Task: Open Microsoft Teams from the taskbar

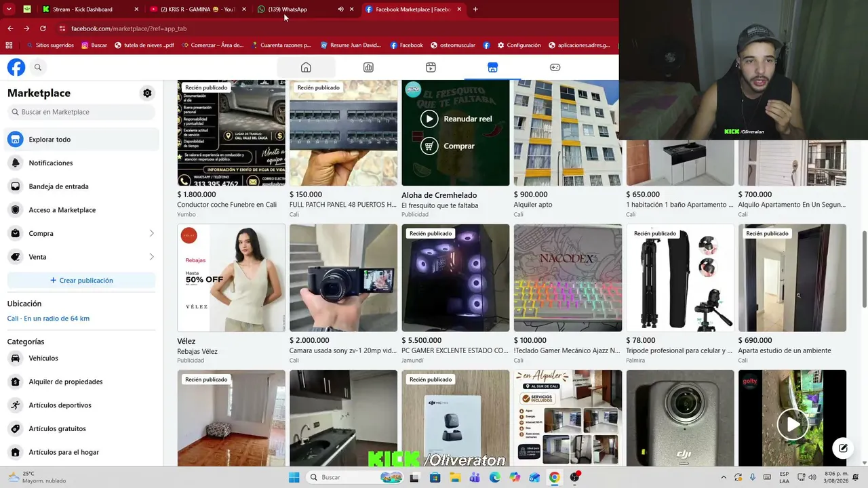Action: [x=475, y=477]
